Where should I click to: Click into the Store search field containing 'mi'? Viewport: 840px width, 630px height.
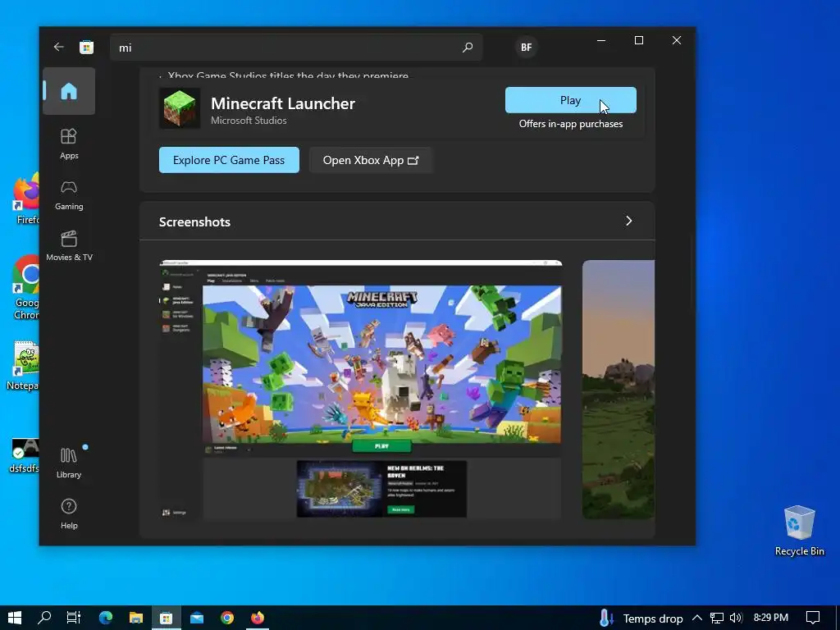pyautogui.click(x=295, y=47)
